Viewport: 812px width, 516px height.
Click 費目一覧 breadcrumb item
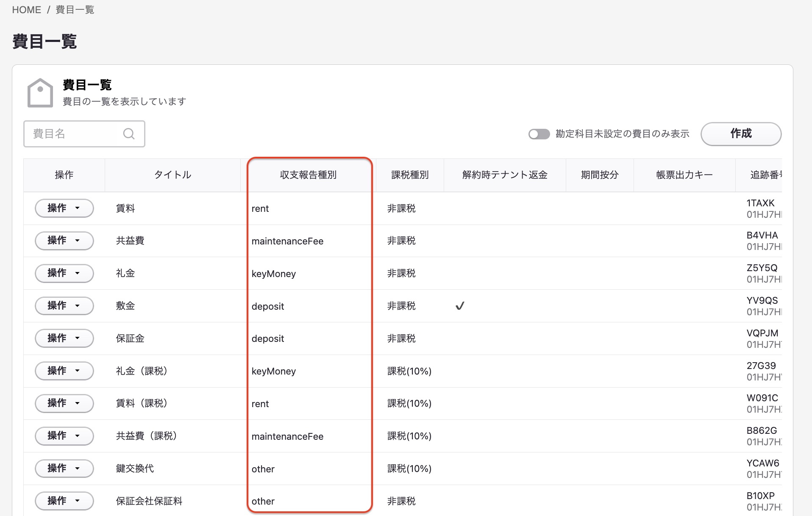(x=75, y=10)
